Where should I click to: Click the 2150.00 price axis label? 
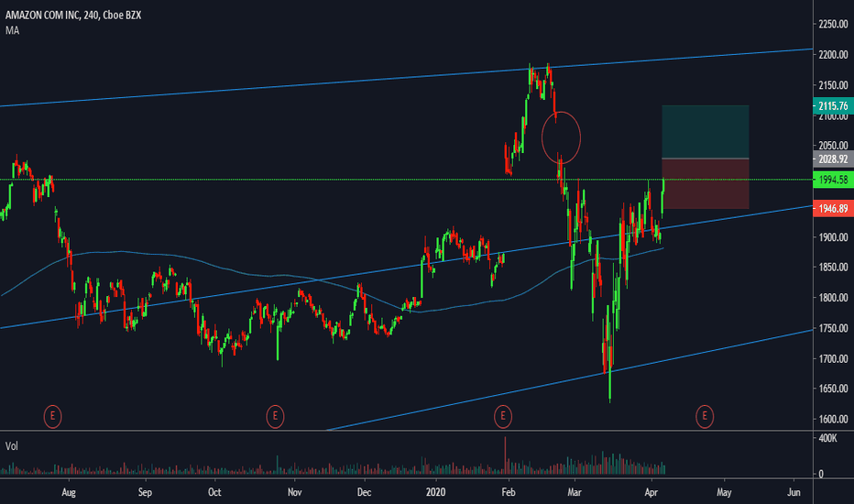833,85
